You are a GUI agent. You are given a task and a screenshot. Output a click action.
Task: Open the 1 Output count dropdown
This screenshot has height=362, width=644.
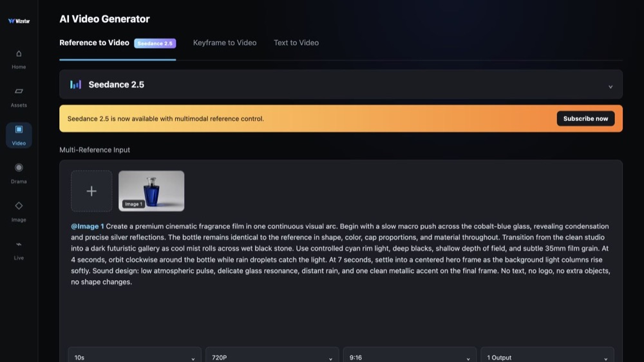pyautogui.click(x=547, y=357)
